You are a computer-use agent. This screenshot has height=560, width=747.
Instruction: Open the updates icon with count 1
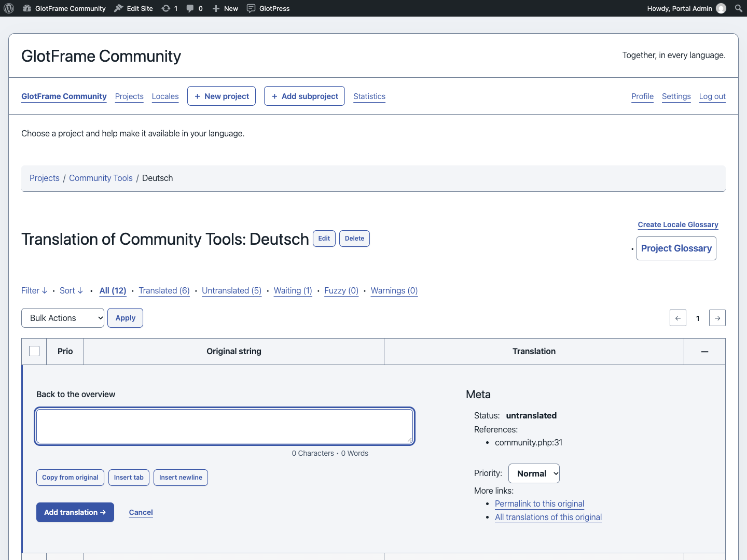click(x=170, y=8)
